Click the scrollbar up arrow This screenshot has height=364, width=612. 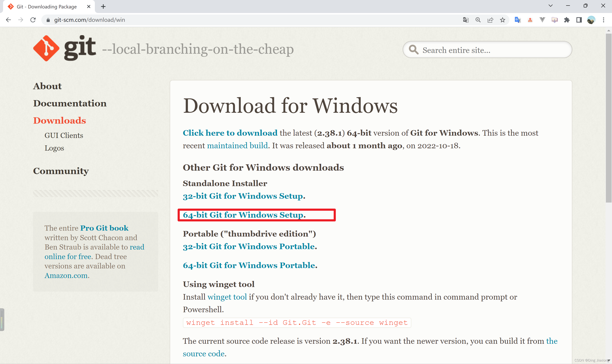click(609, 30)
